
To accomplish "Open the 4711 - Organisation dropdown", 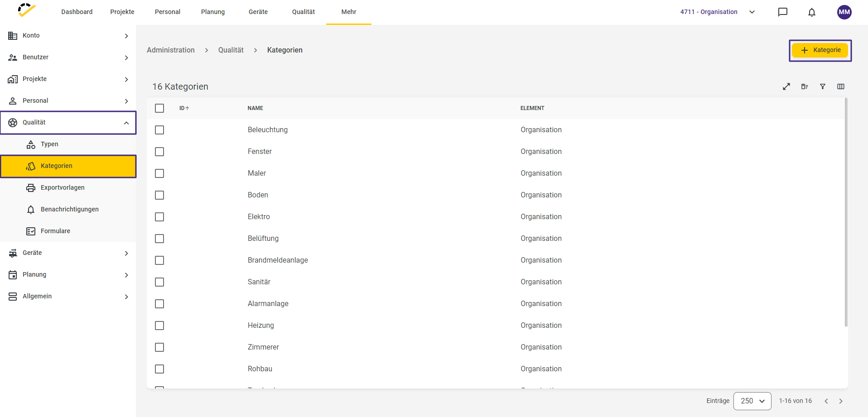I will 718,12.
